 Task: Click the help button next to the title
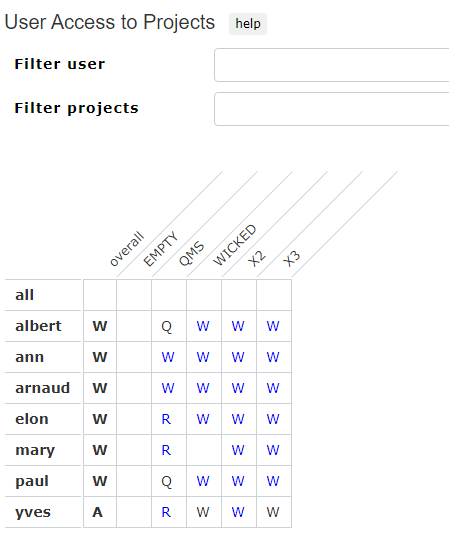click(248, 24)
